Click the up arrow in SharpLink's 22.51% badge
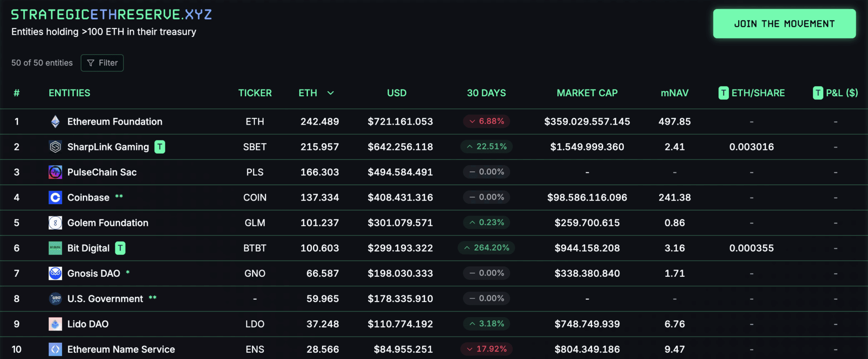The image size is (868, 359). click(470, 147)
